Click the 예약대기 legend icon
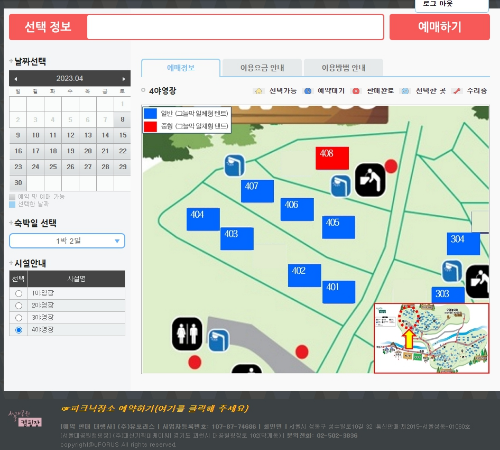The image size is (500, 450). pos(308,91)
